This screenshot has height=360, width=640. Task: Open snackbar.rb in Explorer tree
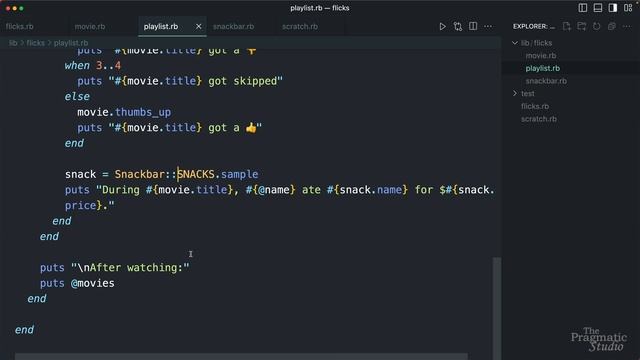[546, 81]
